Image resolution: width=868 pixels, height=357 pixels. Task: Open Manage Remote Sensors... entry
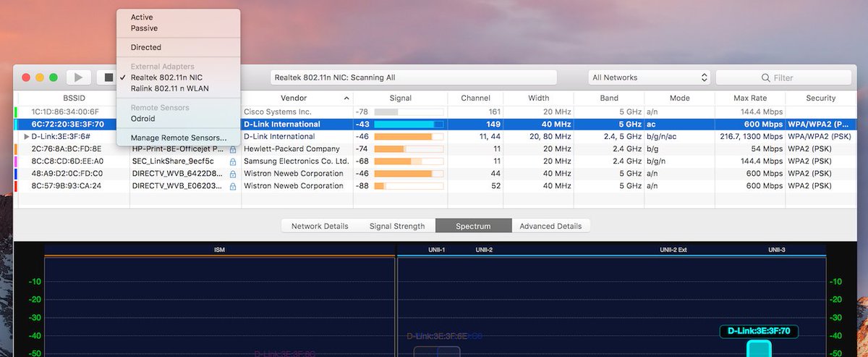[x=179, y=138]
